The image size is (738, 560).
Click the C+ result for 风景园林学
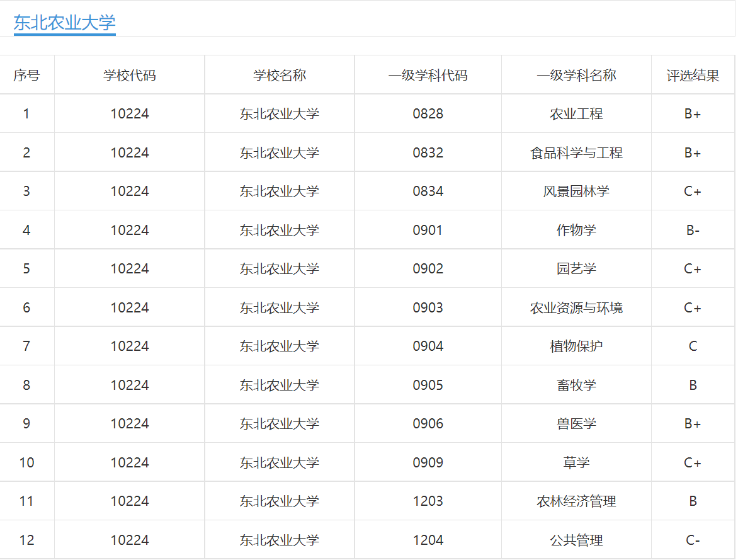693,191
